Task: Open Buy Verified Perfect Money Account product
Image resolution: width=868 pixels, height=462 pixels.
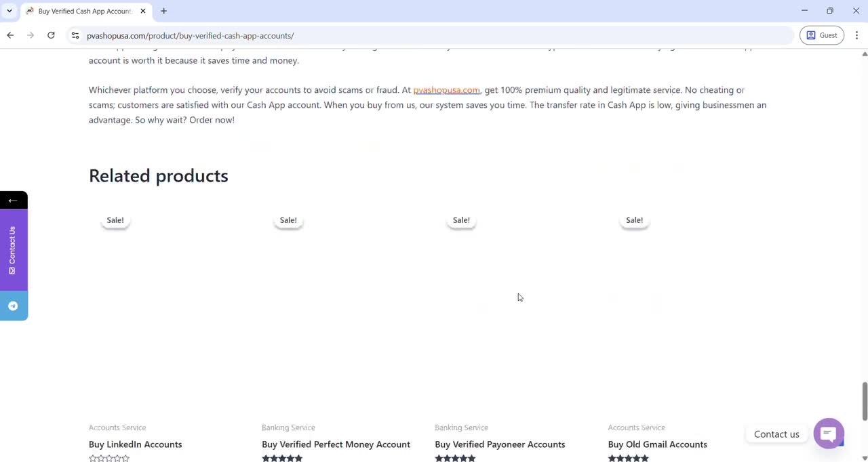Action: pyautogui.click(x=336, y=444)
